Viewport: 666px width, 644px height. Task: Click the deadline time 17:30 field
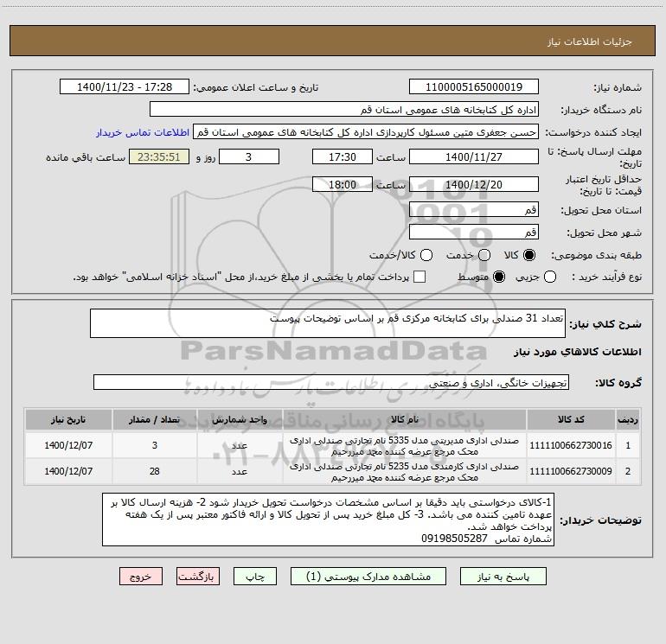pyautogui.click(x=343, y=157)
